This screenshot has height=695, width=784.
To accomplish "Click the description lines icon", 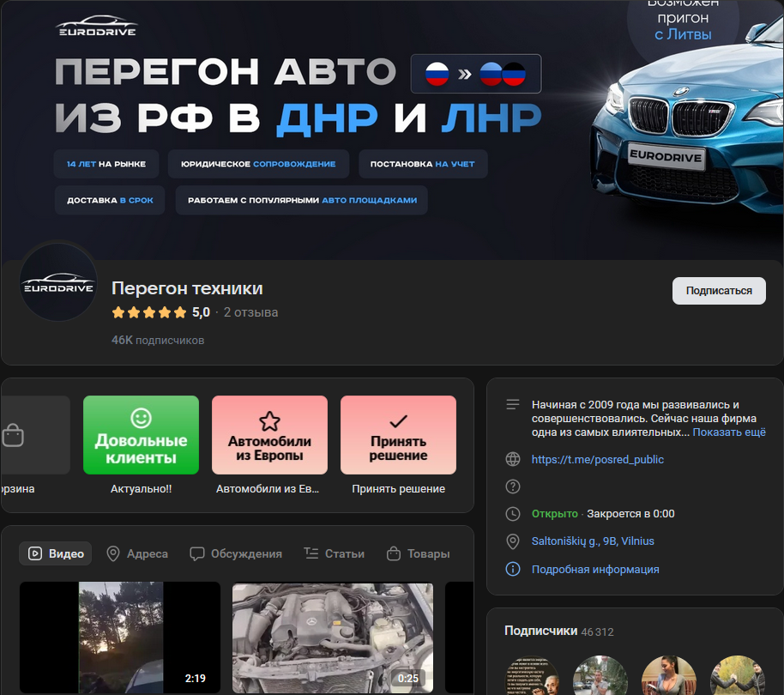I will click(x=512, y=404).
